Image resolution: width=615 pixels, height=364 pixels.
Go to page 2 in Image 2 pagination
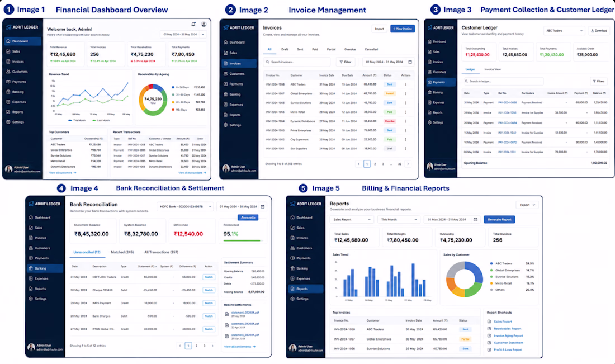[375, 164]
